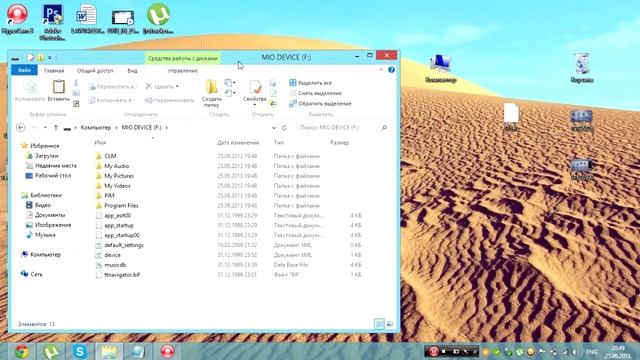The width and height of the screenshot is (640, 360).
Task: Sort by the Тип column header
Action: click(x=279, y=142)
